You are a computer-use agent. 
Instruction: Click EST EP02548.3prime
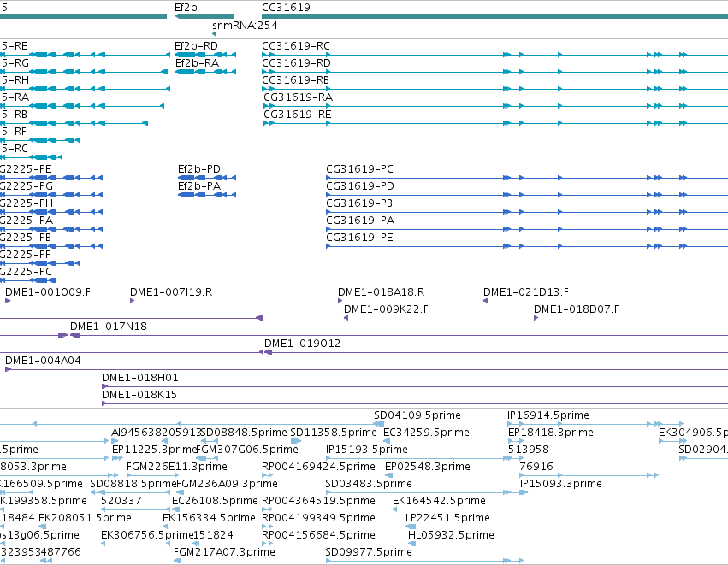[x=428, y=467]
